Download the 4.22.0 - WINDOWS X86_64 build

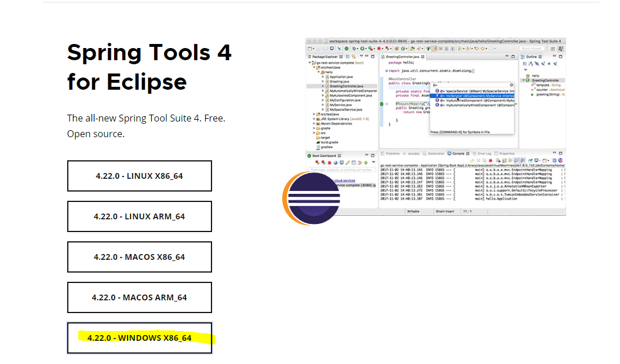click(140, 338)
